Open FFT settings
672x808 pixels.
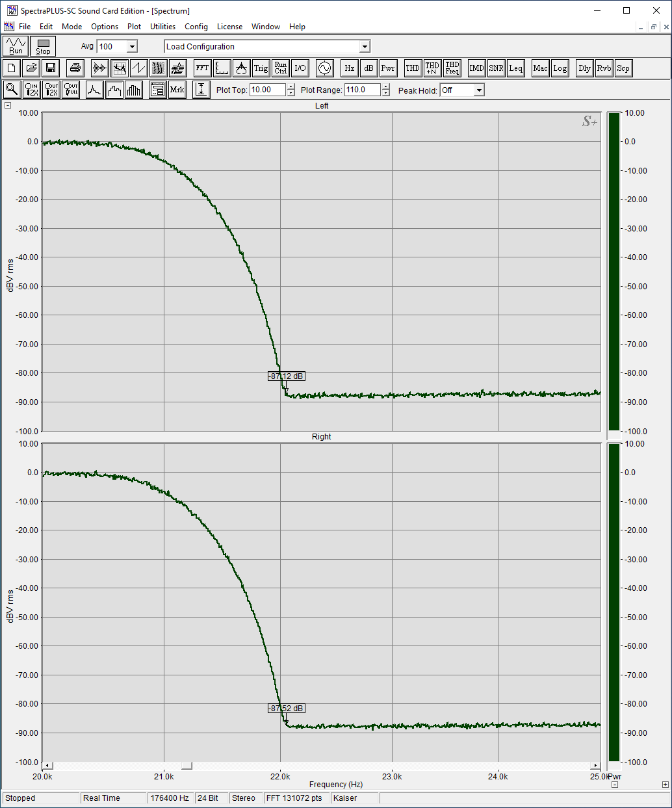point(202,68)
